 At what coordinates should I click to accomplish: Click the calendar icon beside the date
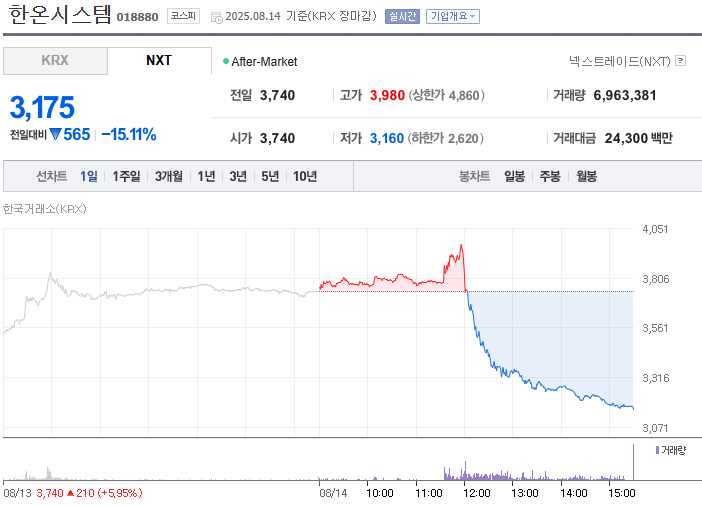pyautogui.click(x=217, y=17)
